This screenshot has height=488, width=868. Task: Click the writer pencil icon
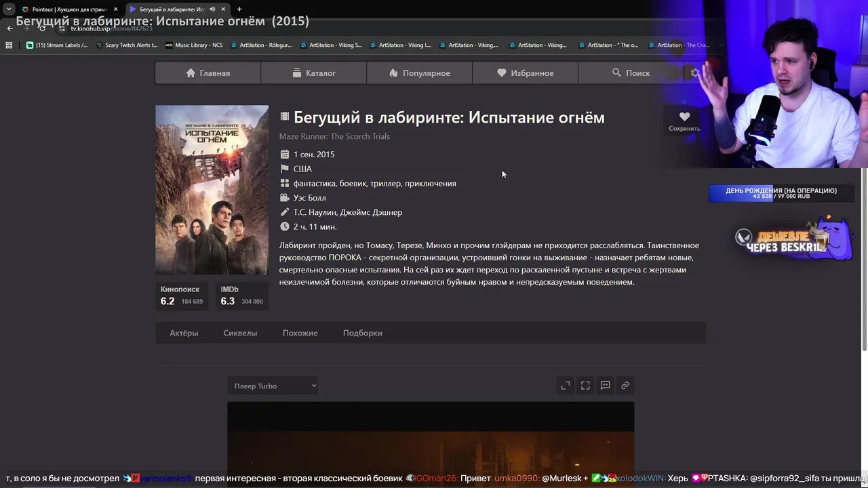(285, 212)
